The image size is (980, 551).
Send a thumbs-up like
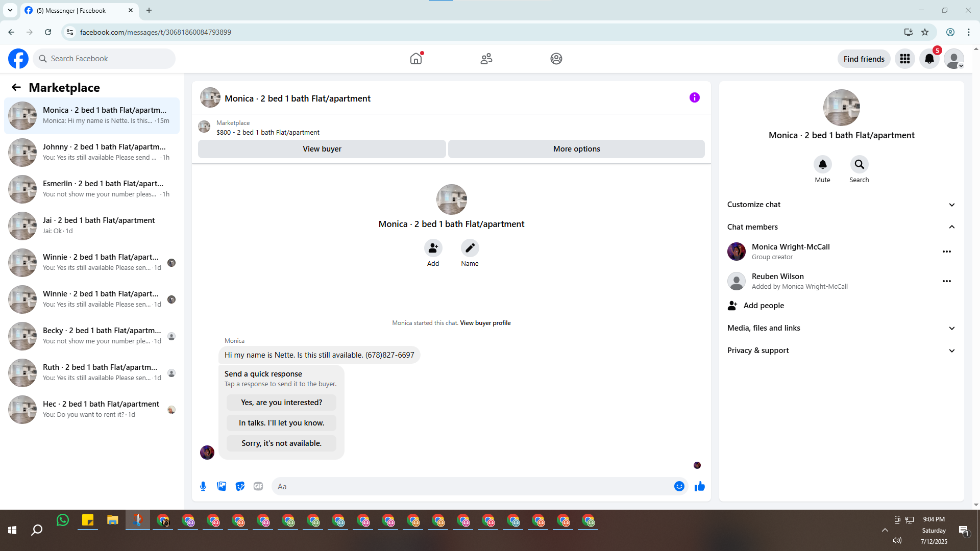coord(699,486)
